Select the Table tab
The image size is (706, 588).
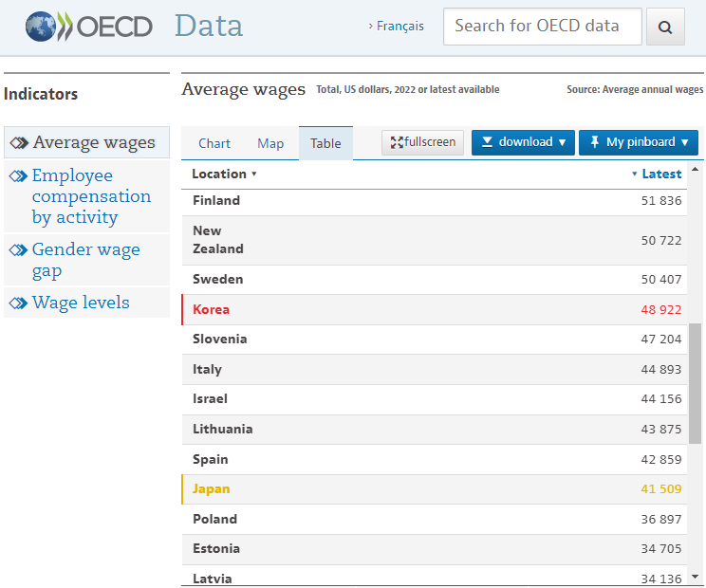325,143
